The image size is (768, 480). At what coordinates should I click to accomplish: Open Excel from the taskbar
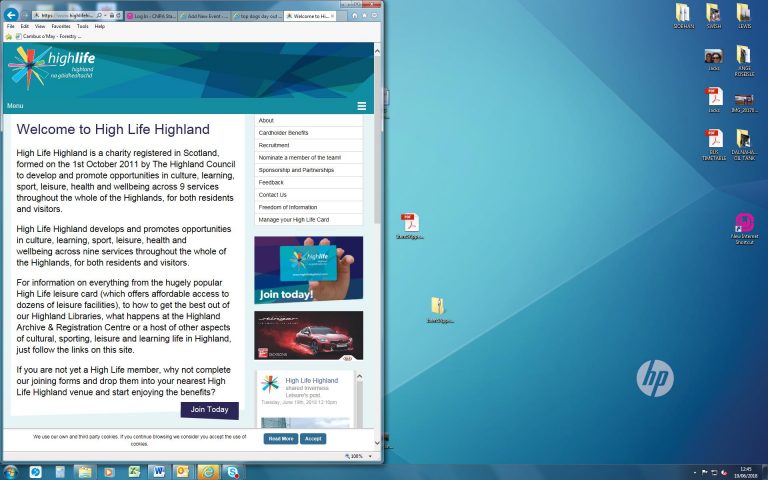(134, 472)
